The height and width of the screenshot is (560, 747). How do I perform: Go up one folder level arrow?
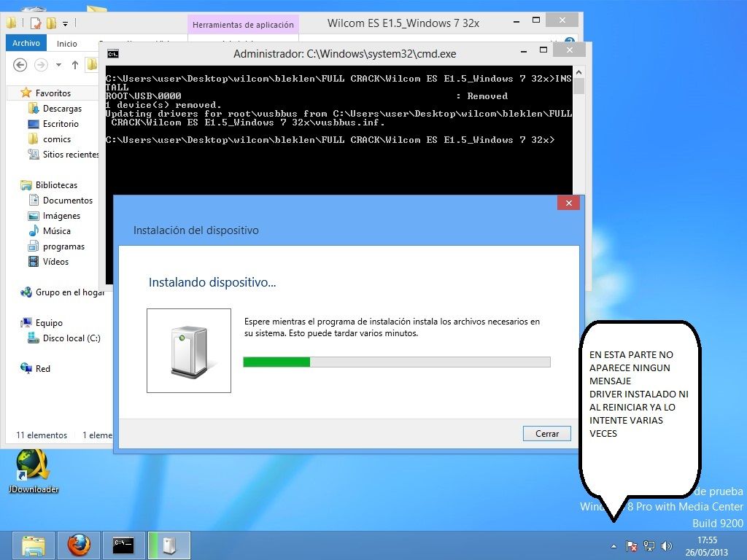pos(75,65)
